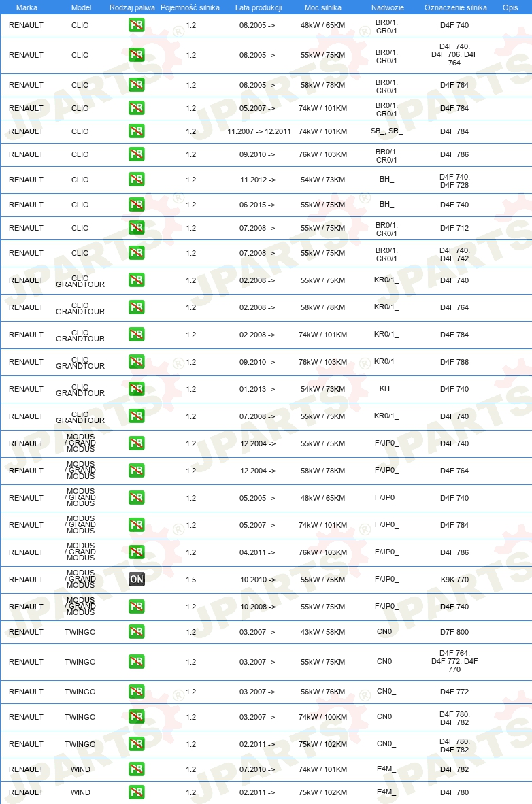The height and width of the screenshot is (804, 532).
Task: Click petrol icon in CLIO D4F 712 row
Action: (137, 228)
